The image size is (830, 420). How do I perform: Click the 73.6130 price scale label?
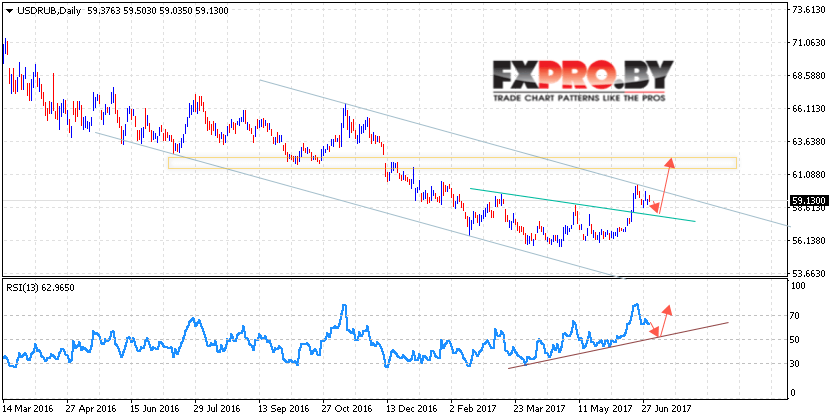pyautogui.click(x=808, y=10)
